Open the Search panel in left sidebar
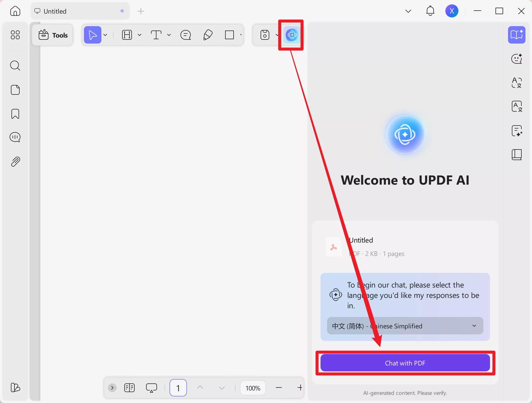 [15, 65]
